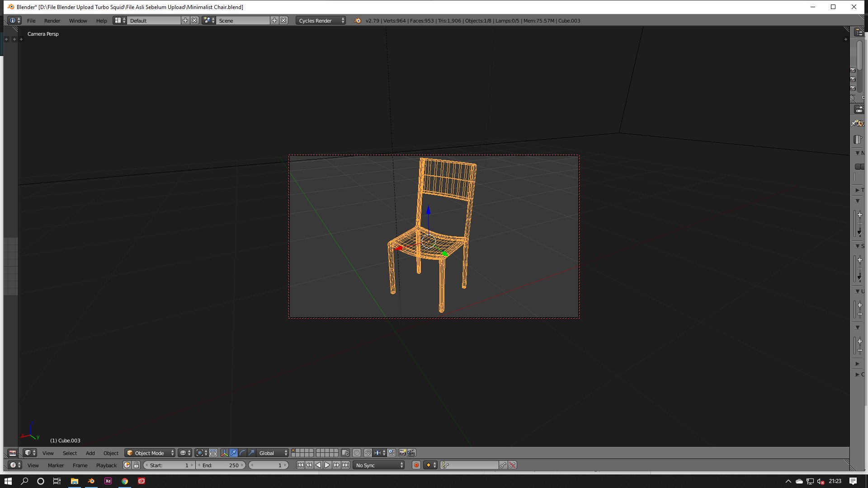
Task: Open the Object menu
Action: pos(111,453)
